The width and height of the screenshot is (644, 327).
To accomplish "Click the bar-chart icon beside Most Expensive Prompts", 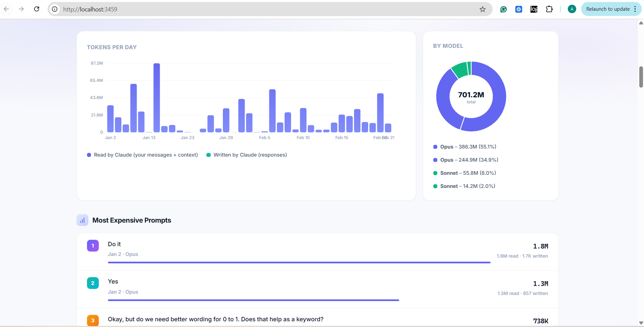I will 82,220.
